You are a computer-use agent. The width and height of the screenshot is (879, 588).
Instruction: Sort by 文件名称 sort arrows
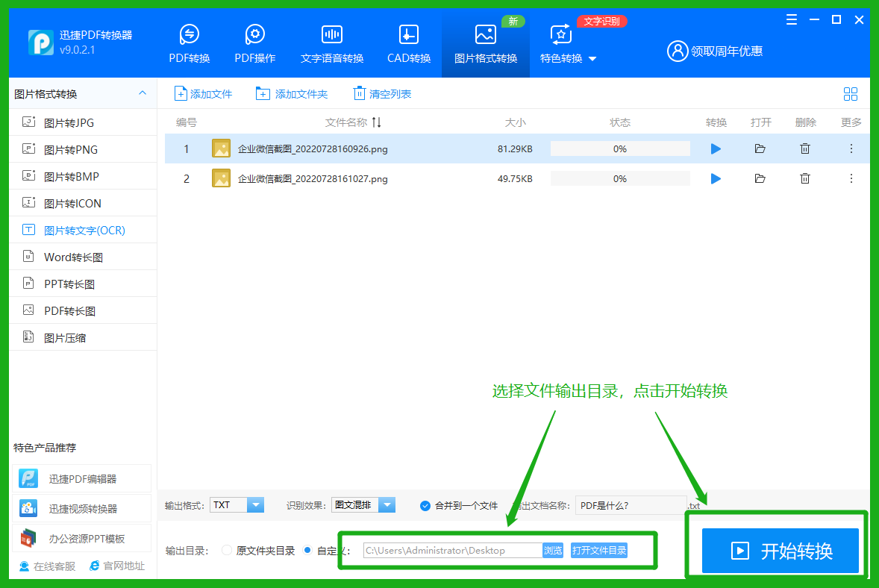(377, 122)
